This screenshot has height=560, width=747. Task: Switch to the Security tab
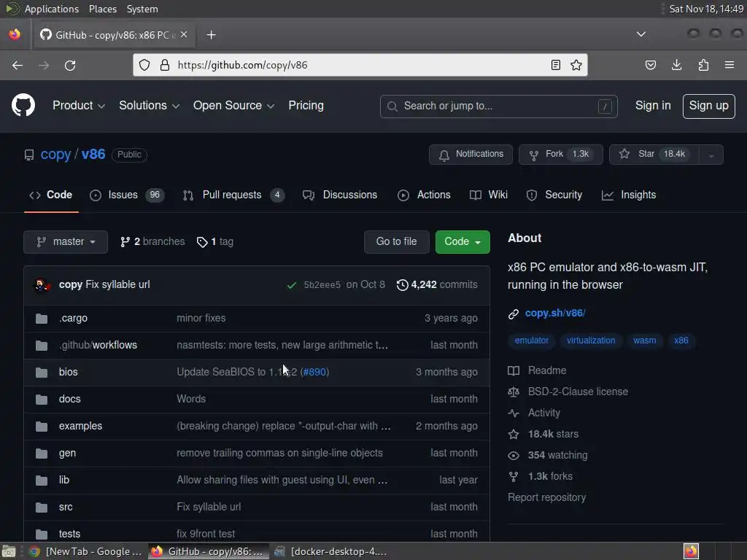[x=554, y=195]
